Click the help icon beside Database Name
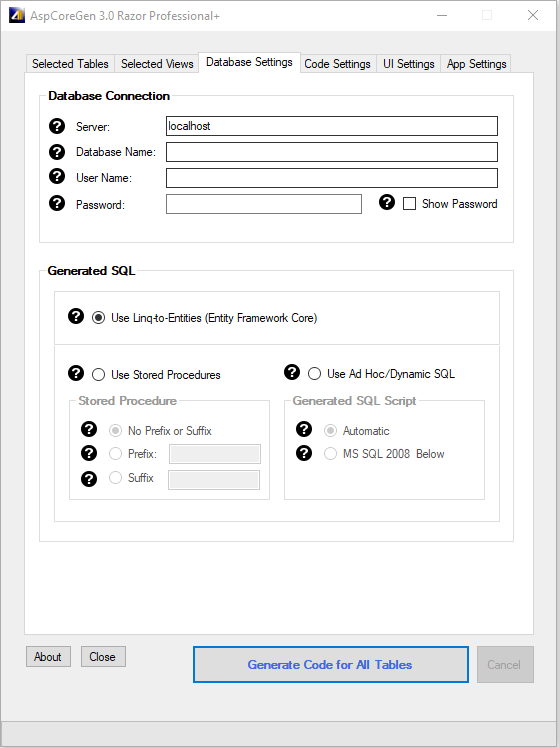 click(x=57, y=152)
